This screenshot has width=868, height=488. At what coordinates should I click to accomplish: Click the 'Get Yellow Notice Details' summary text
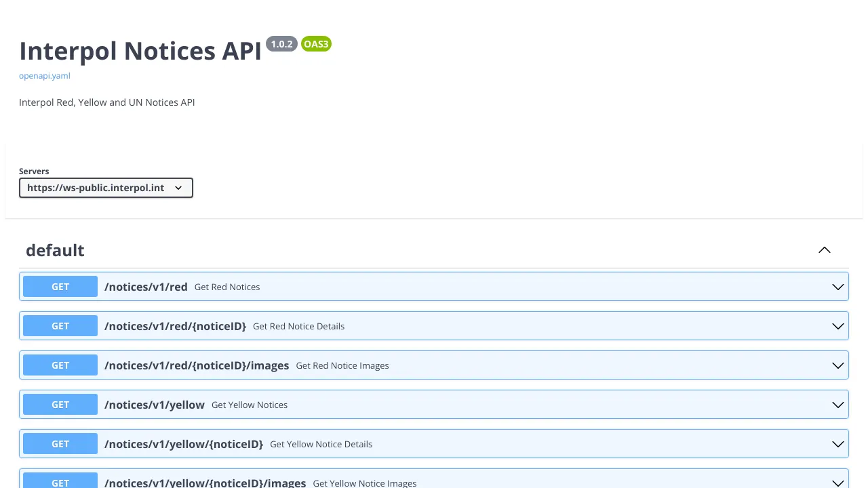(321, 444)
